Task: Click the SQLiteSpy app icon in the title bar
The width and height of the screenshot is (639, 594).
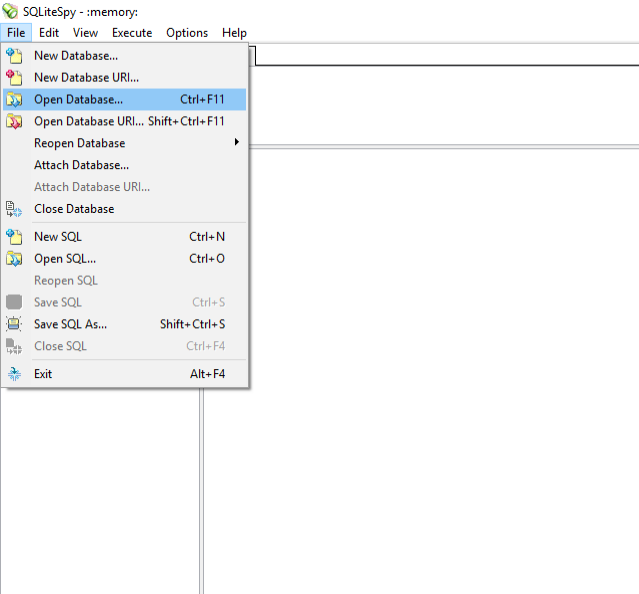Action: (10, 11)
